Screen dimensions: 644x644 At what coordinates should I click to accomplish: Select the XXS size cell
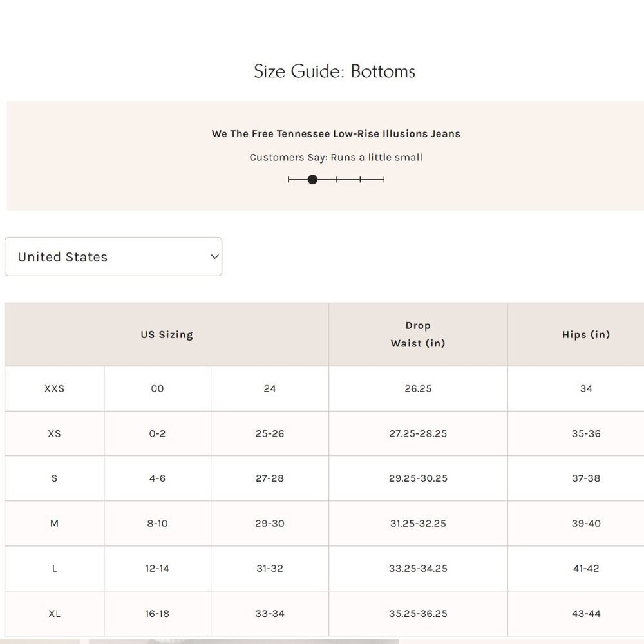click(55, 388)
